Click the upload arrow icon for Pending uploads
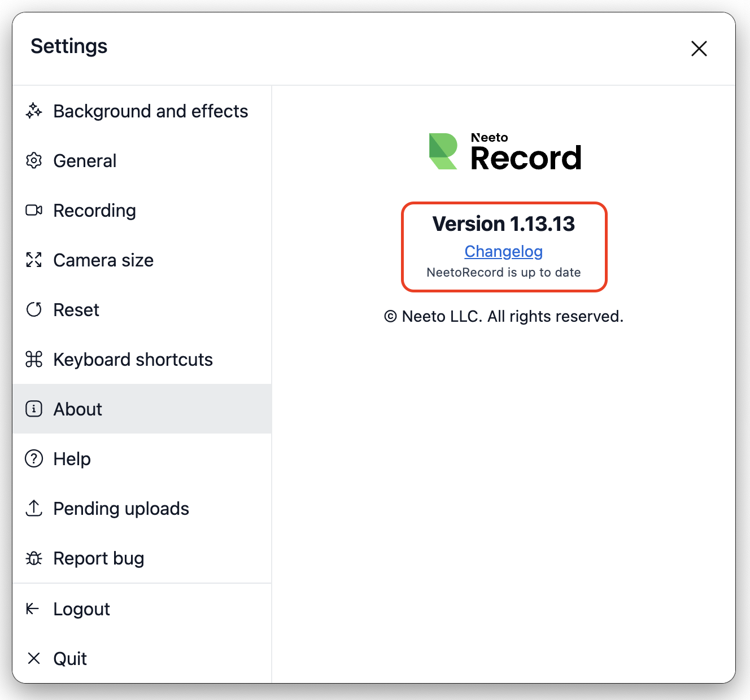 tap(34, 508)
